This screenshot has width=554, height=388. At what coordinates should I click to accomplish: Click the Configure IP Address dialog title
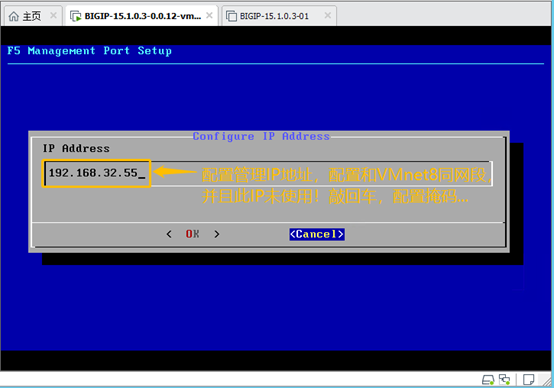coord(261,136)
